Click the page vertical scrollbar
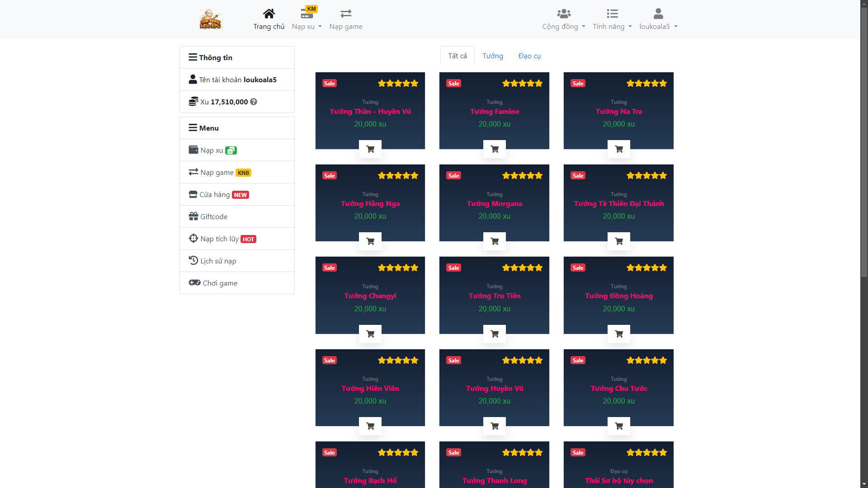The width and height of the screenshot is (868, 488). click(x=863, y=149)
